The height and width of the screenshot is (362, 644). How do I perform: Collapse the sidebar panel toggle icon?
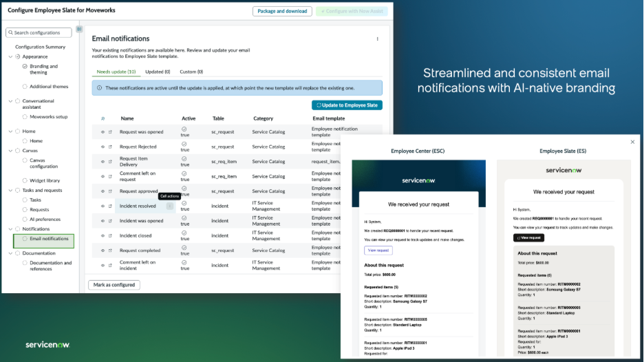tap(79, 29)
